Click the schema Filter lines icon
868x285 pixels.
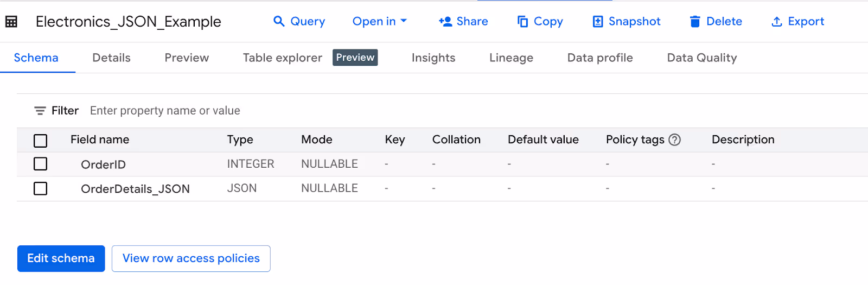(x=40, y=111)
